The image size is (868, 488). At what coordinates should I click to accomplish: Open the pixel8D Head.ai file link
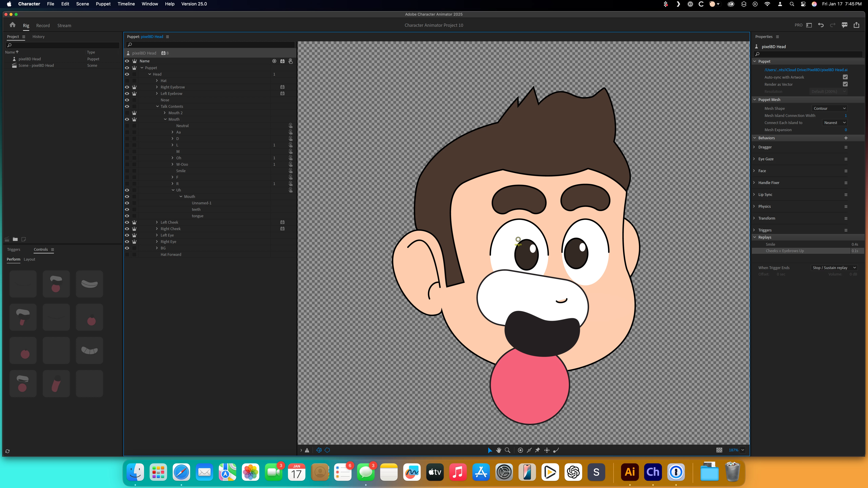[806, 70]
